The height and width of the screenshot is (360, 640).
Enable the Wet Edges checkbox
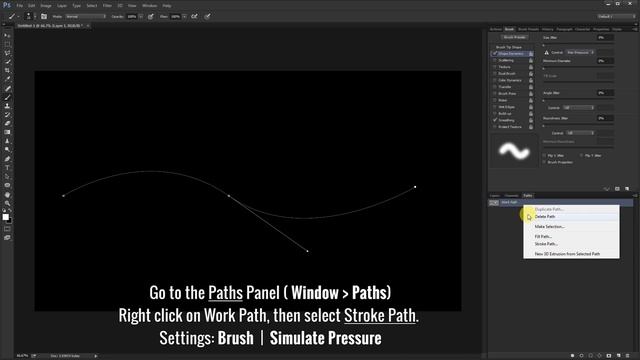495,107
